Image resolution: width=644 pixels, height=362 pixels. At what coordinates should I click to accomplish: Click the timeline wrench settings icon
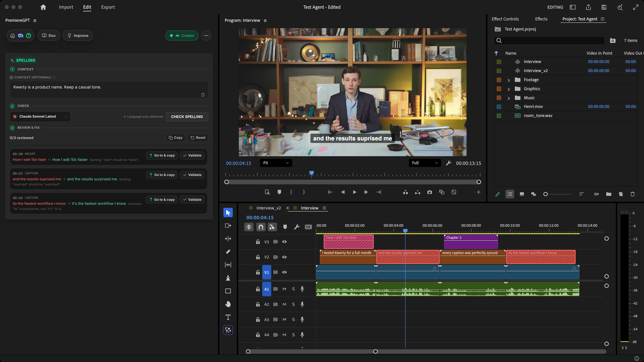click(x=297, y=227)
